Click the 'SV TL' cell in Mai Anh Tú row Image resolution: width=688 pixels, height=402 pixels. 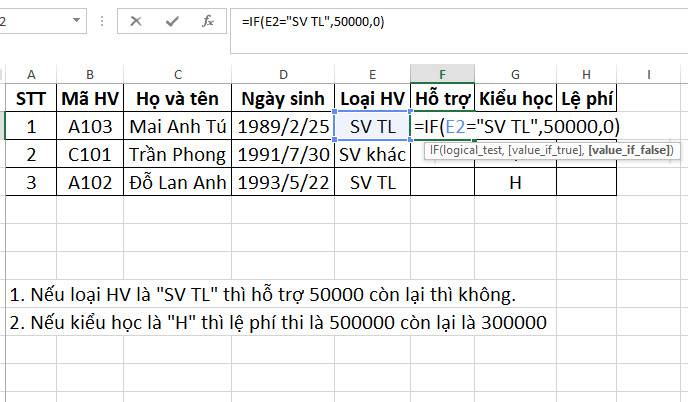click(x=372, y=126)
